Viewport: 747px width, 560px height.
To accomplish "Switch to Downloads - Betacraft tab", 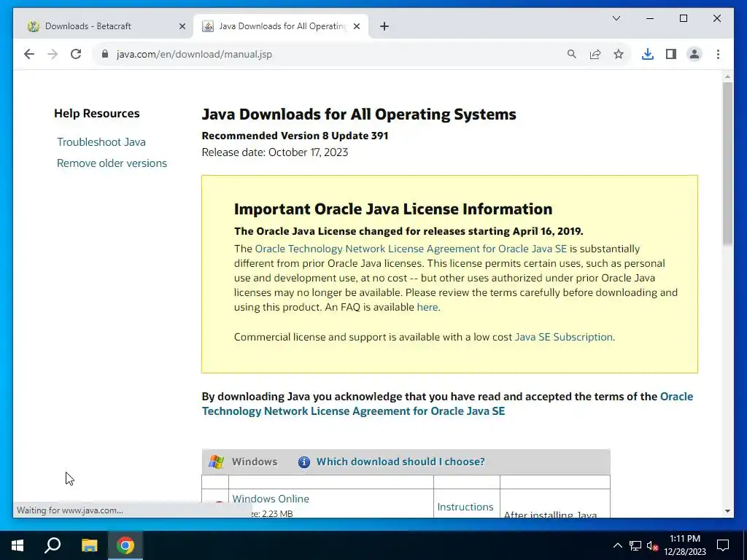I will coord(107,26).
